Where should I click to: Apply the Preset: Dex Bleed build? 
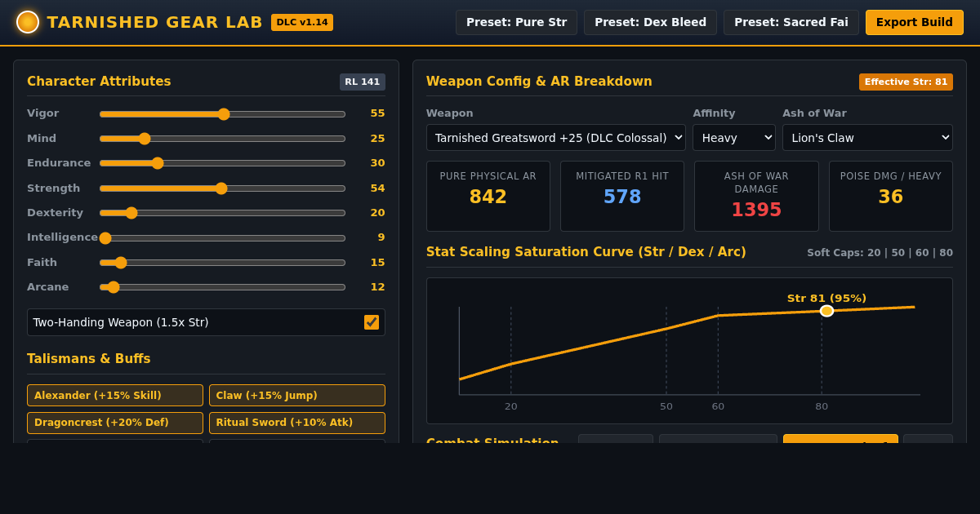(x=650, y=22)
